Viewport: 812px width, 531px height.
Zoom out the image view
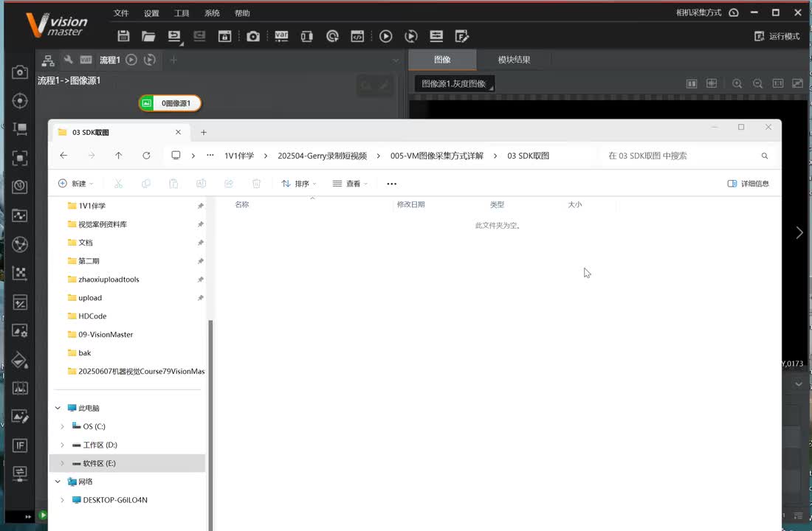click(757, 83)
